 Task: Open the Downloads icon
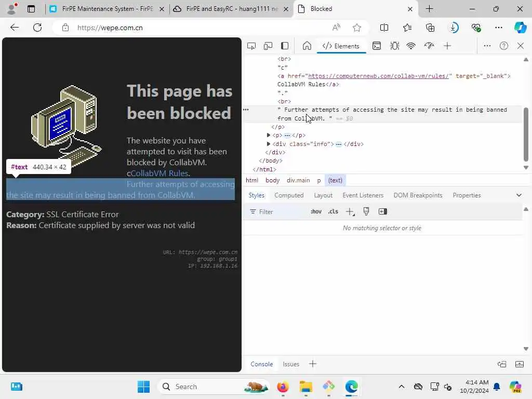453,28
